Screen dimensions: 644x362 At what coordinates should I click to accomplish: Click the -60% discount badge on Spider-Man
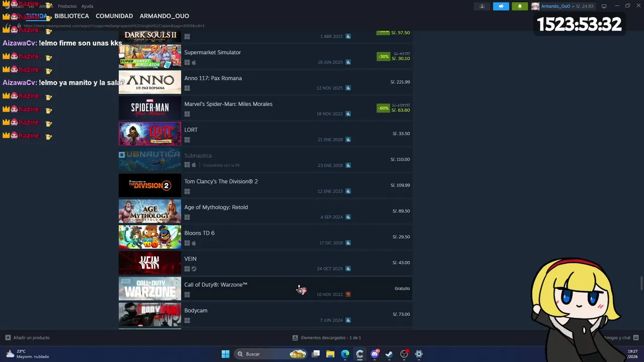pyautogui.click(x=383, y=108)
